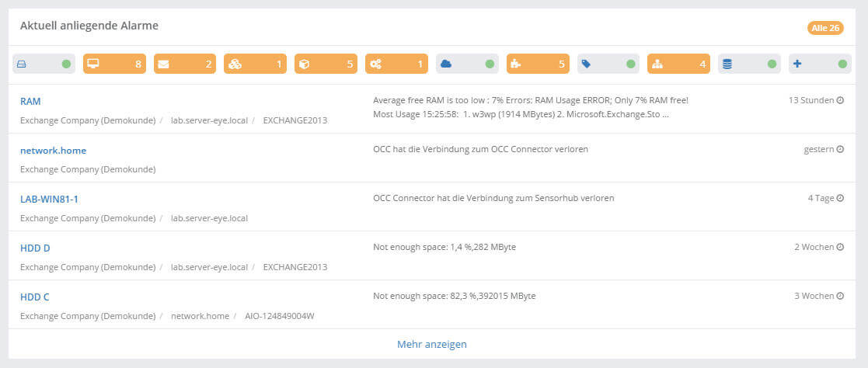Filter by puzzle piece category with 5
Viewport: 868px width, 368px height.
tap(537, 64)
